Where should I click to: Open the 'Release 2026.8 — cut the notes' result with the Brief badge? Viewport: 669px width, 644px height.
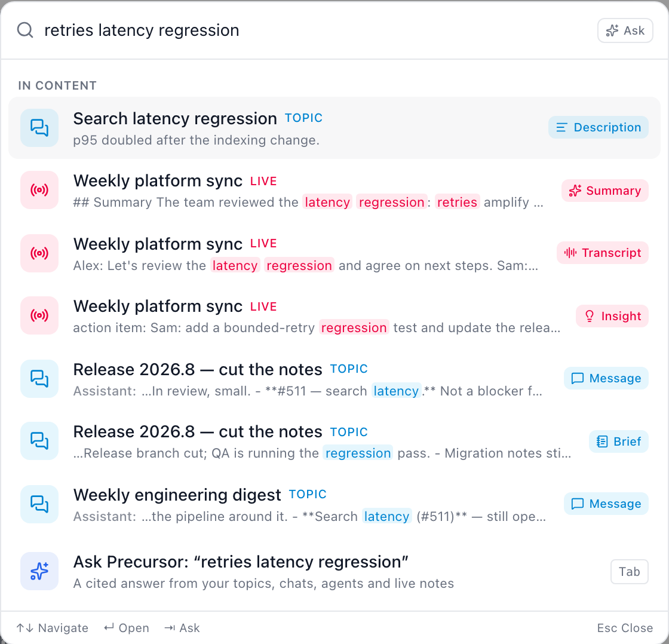point(334,441)
